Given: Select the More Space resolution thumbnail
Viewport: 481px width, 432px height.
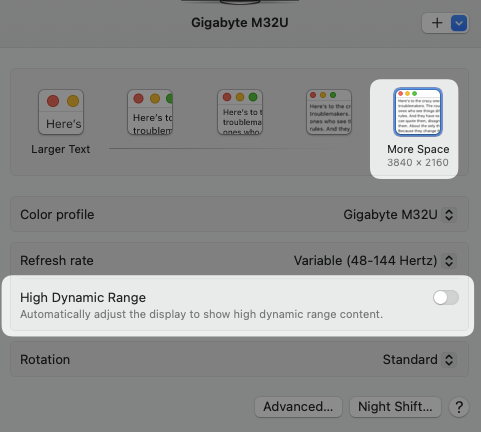Looking at the screenshot, I should tap(418, 112).
